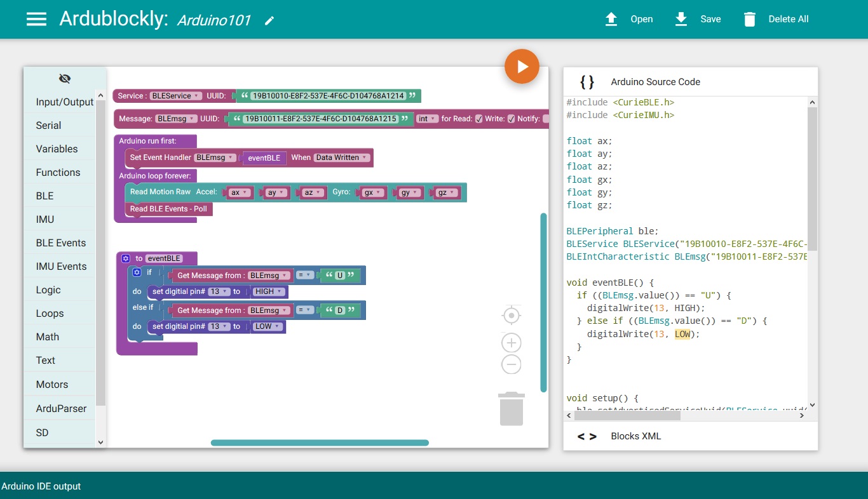Click the workspace horizontal scrollbar
The height and width of the screenshot is (499, 868).
click(320, 442)
